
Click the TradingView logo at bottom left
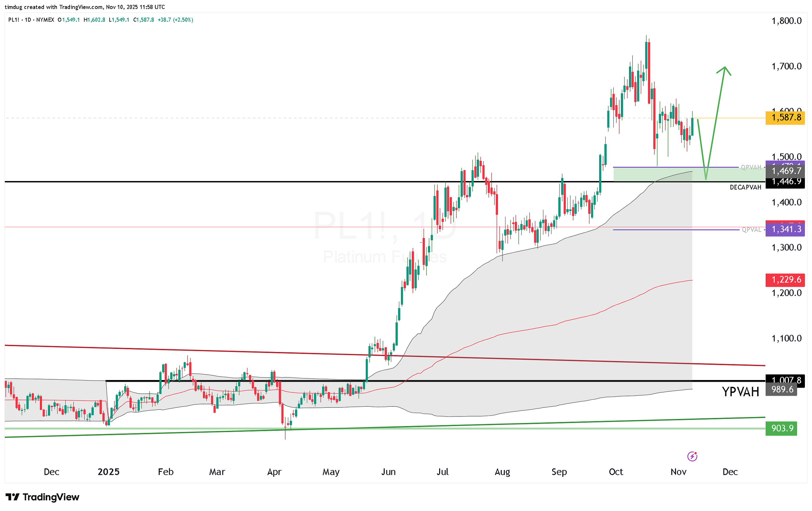click(42, 497)
